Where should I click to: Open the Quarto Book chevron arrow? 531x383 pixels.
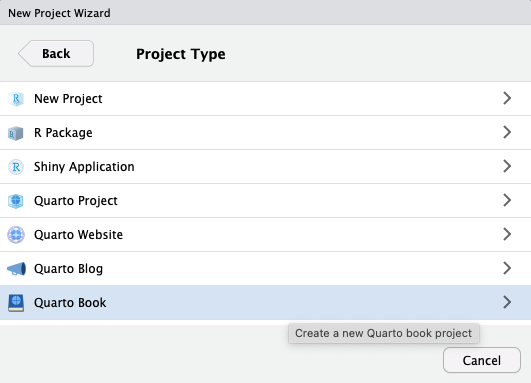pos(507,302)
